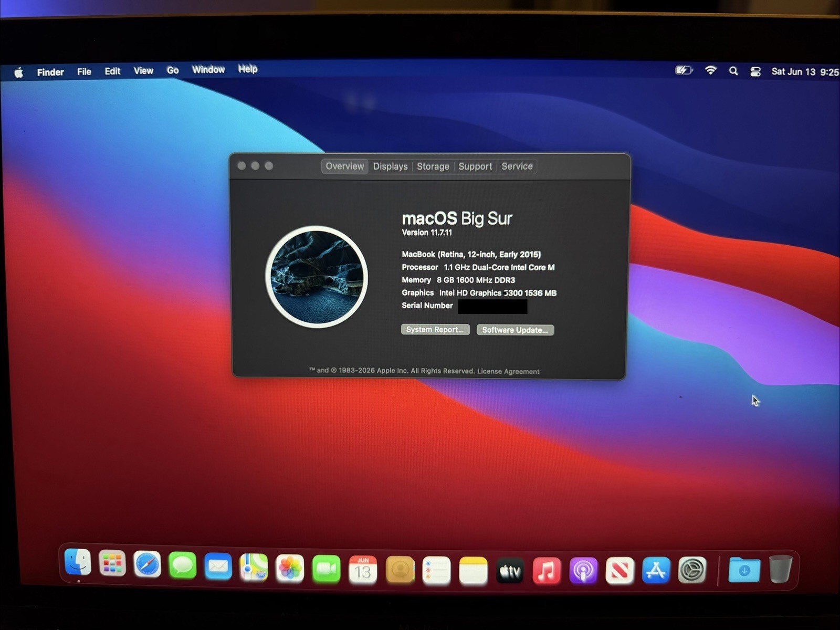The image size is (840, 630).
Task: Open Wi-Fi menu in menu bar
Action: [x=710, y=70]
